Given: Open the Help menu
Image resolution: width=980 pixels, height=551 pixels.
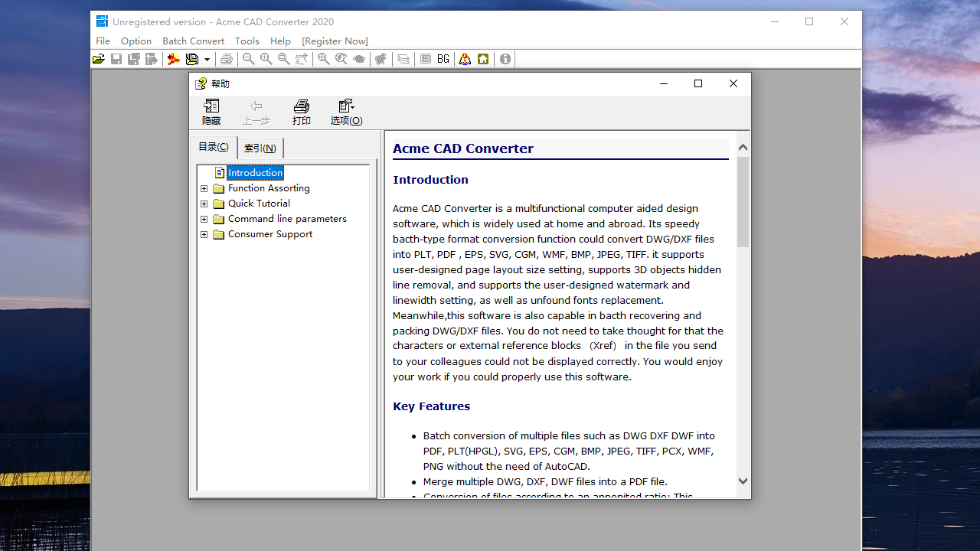Looking at the screenshot, I should (280, 41).
